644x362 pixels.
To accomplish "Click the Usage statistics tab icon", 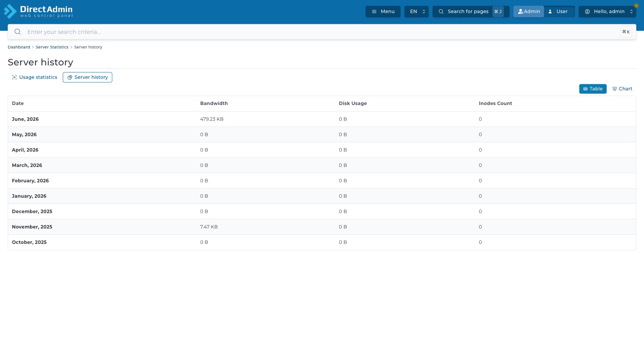I will [14, 77].
